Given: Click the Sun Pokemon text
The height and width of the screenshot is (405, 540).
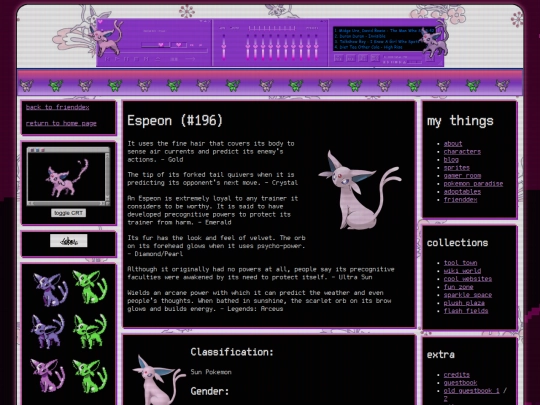Looking at the screenshot, I should pyautogui.click(x=211, y=372).
